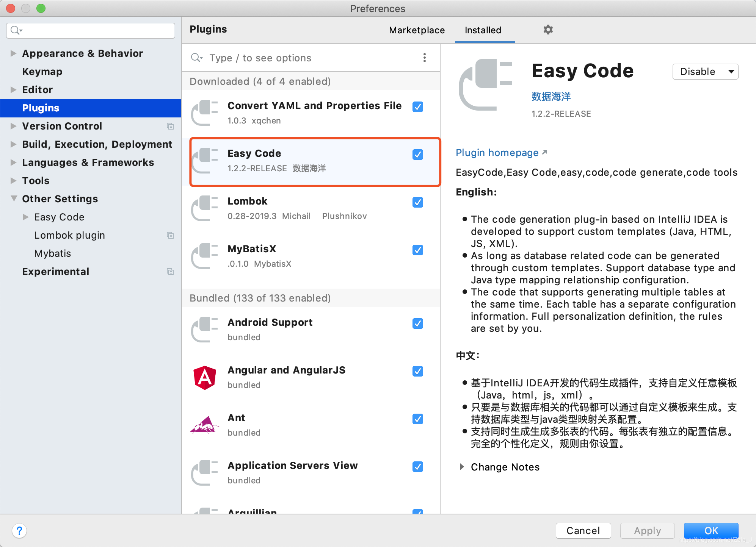This screenshot has height=547, width=756.
Task: Click the plugin search magnifier icon
Action: 197,58
